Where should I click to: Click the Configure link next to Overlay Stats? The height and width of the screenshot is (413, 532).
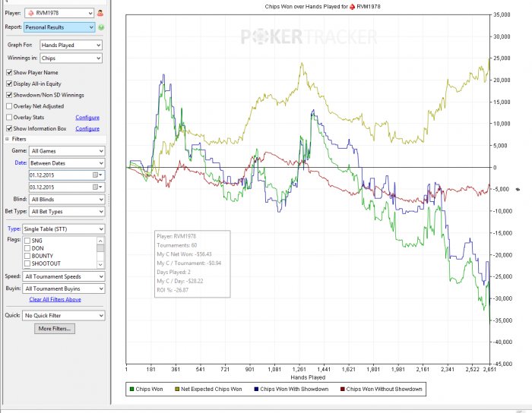click(x=87, y=118)
